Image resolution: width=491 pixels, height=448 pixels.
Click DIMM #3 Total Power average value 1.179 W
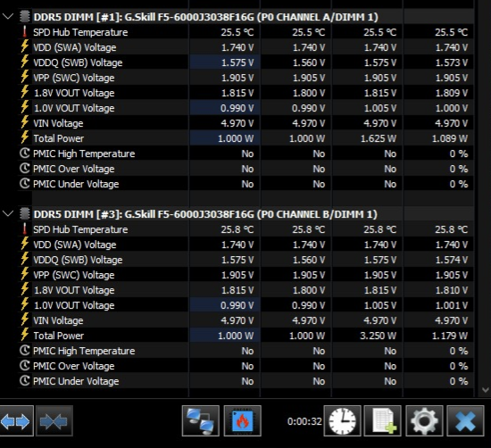[449, 336]
